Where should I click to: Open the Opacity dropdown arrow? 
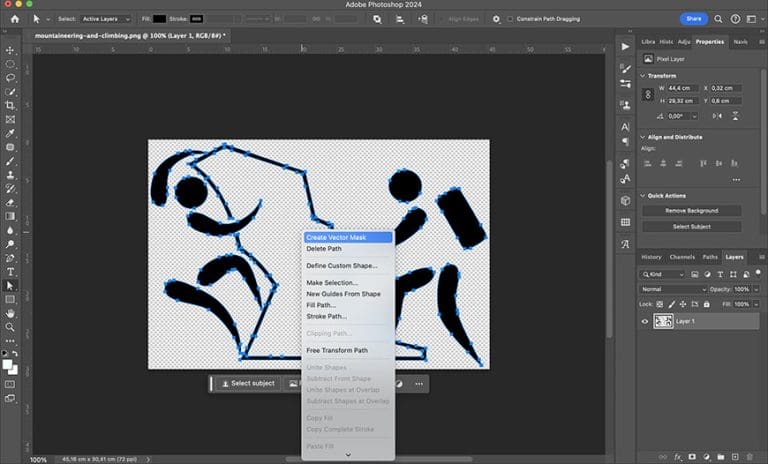(756, 290)
